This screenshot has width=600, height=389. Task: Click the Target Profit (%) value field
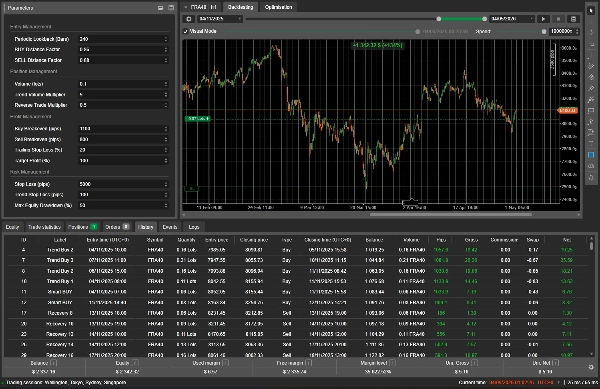(x=123, y=161)
